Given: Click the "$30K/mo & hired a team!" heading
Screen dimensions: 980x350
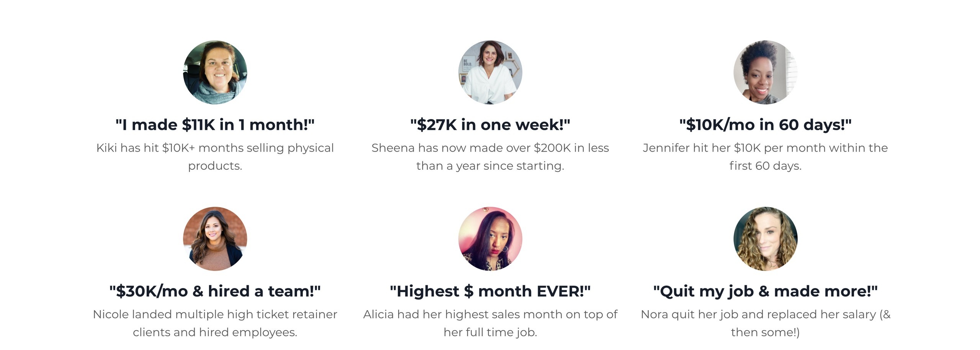Looking at the screenshot, I should point(215,291).
